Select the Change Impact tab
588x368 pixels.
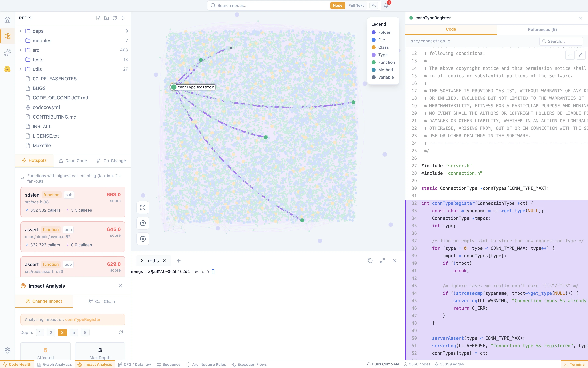(x=44, y=301)
